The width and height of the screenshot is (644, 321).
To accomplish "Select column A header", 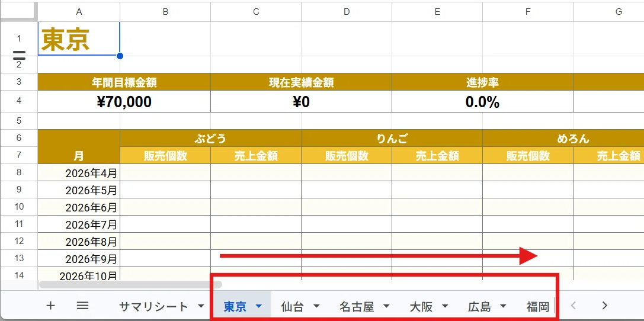I will [x=79, y=12].
